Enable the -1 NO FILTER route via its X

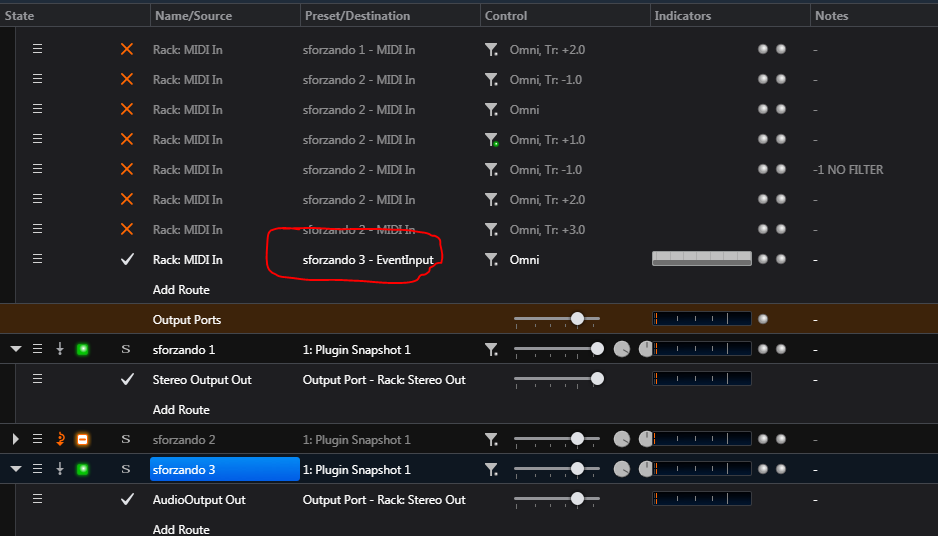[127, 169]
